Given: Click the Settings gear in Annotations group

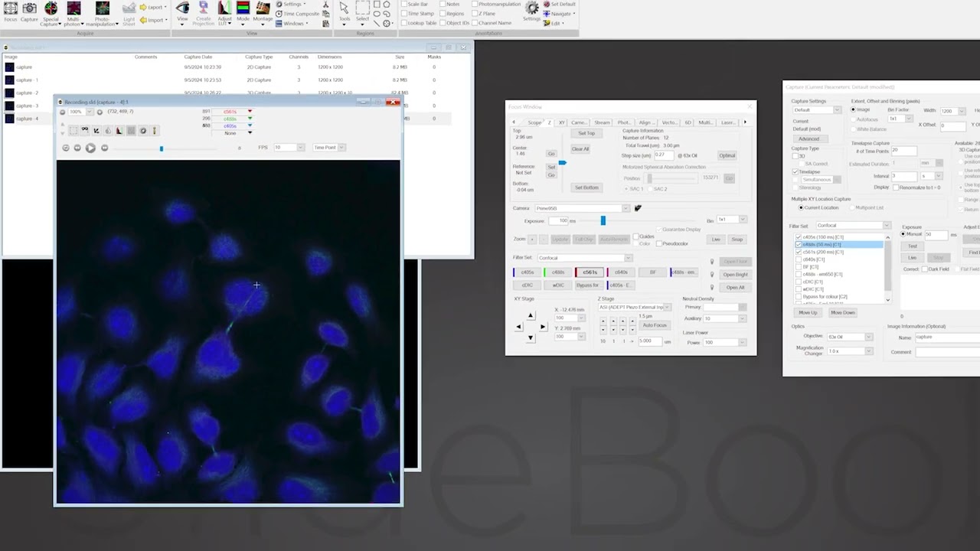Looking at the screenshot, I should (x=531, y=8).
